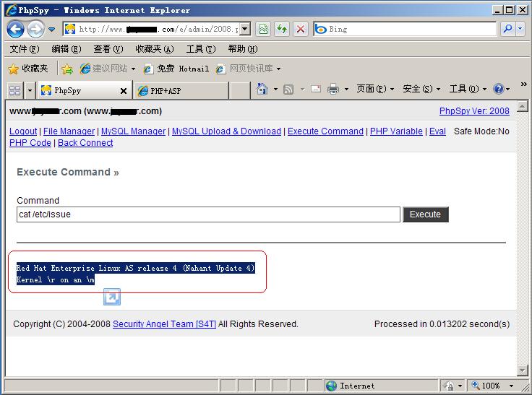Screen dimensions: 532x395
Task: Go back with the browser Back arrow
Action: coord(16,29)
